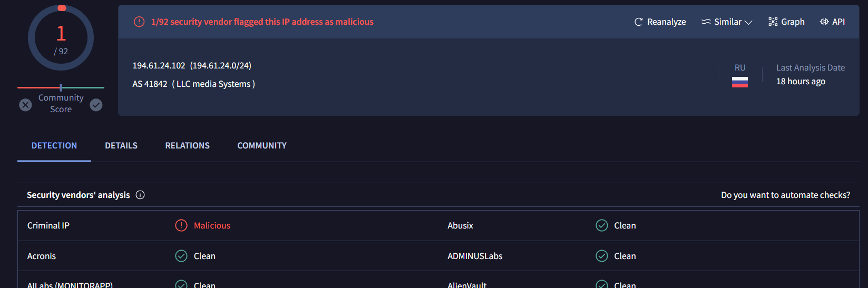Click the community score slider marker
The width and height of the screenshot is (868, 288).
[x=61, y=87]
